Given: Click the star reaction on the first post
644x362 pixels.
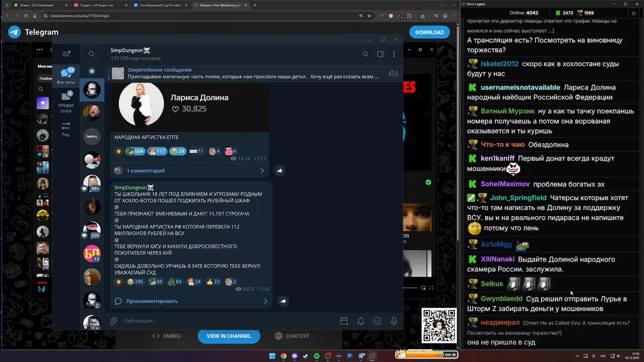Looking at the screenshot, I should tap(119, 151).
